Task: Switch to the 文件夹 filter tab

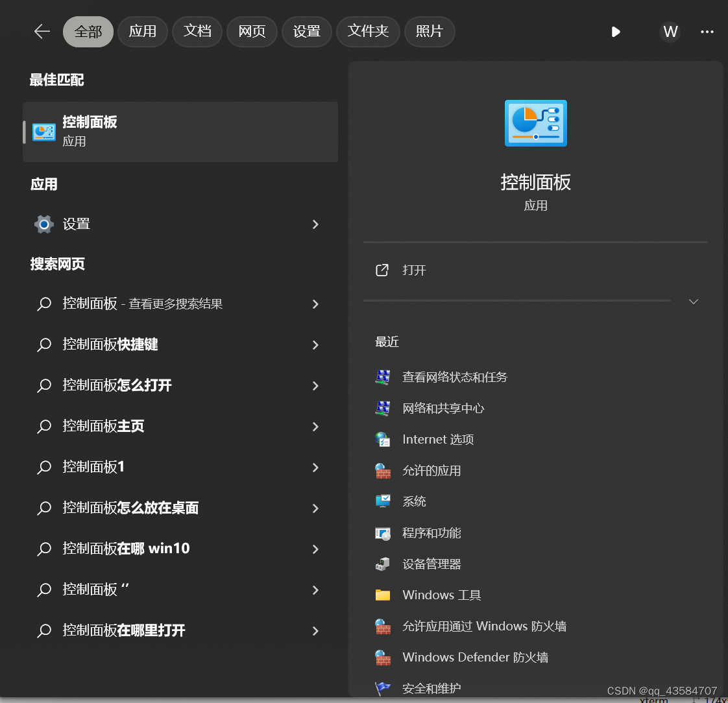Action: coord(368,32)
